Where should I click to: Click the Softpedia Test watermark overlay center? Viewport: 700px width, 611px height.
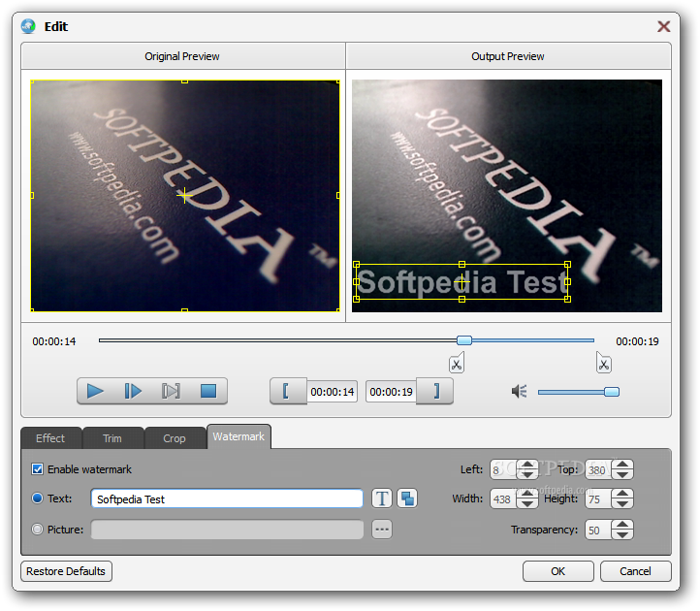click(462, 282)
